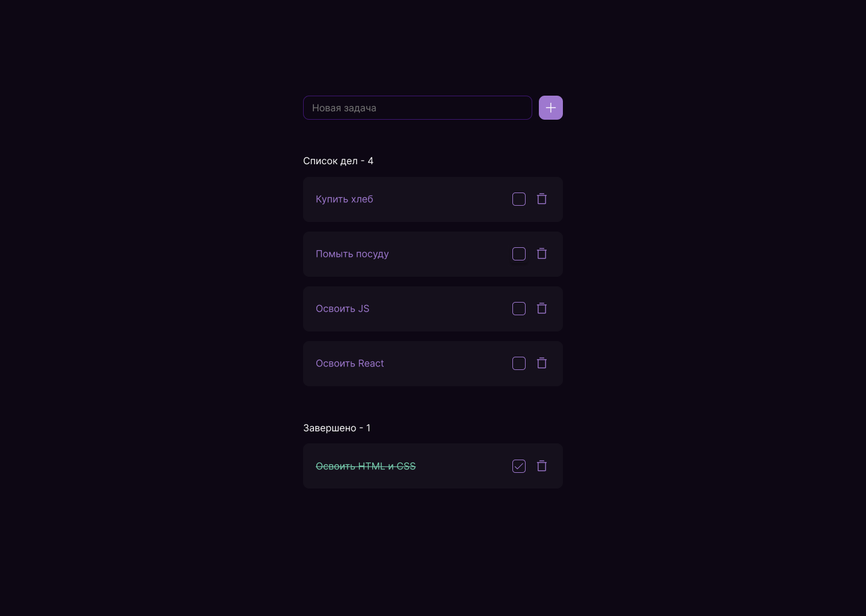Click the Список дел - 4 heading
Screen dimensions: 866x616
pyautogui.click(x=338, y=161)
